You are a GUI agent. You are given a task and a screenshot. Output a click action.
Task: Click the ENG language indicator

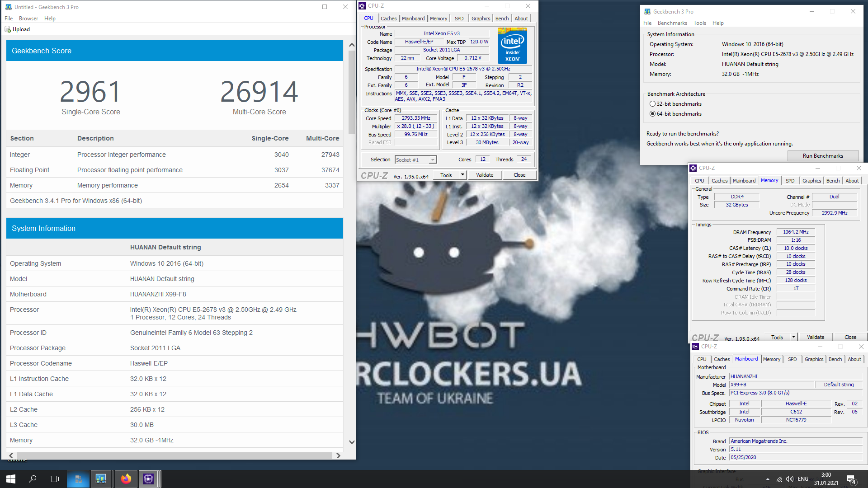(803, 479)
